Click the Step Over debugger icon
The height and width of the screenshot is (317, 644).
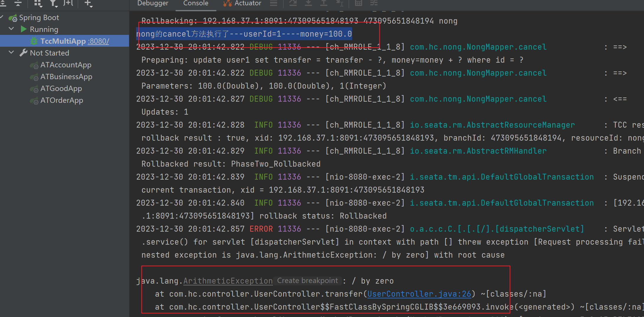[293, 3]
